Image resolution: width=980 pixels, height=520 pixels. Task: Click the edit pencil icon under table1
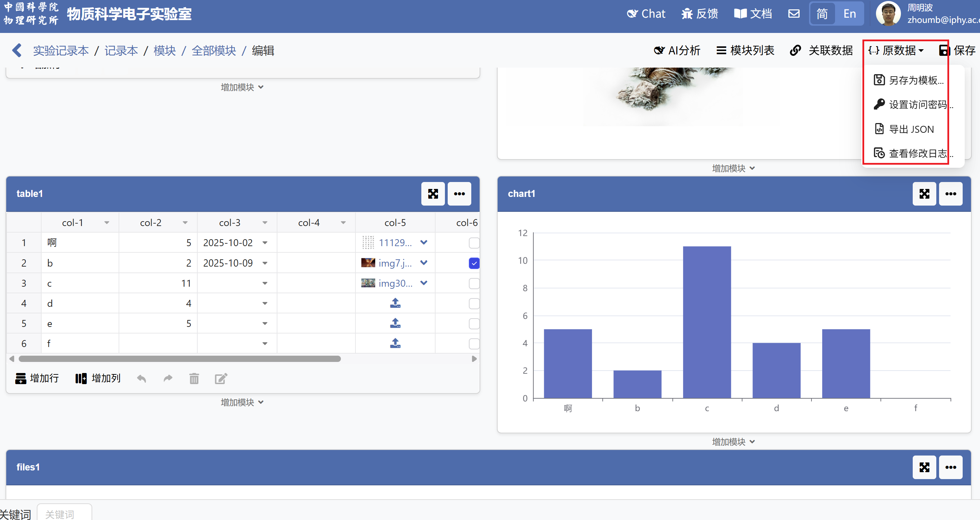[221, 378]
